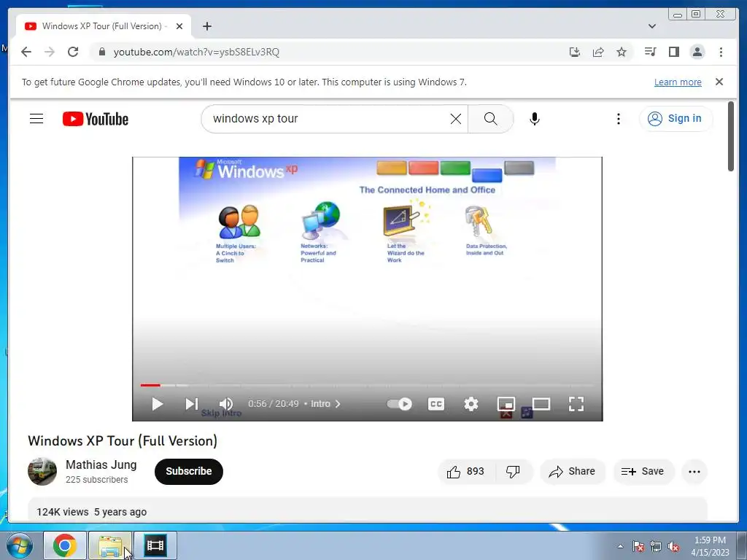Start voice search with microphone
Screen dimensions: 747x560
(x=535, y=119)
